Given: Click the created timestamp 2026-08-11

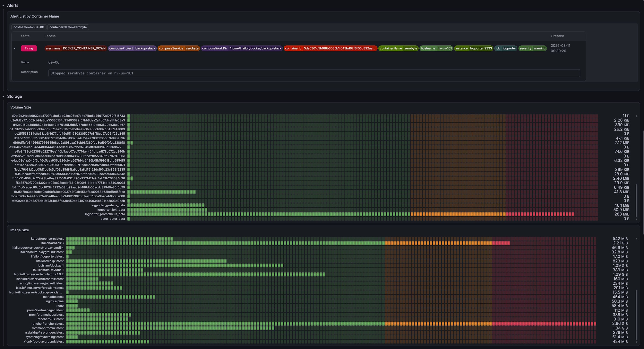Looking at the screenshot, I should 560,48.
